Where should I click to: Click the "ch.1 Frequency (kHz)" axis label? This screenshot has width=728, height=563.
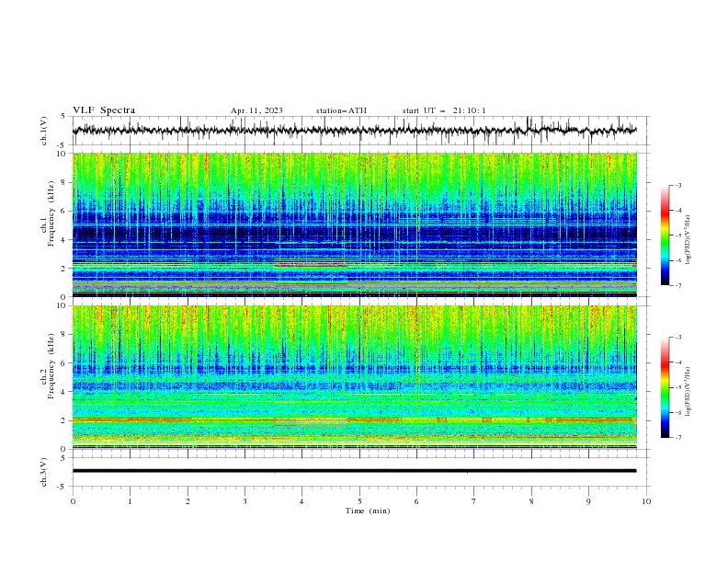(x=47, y=214)
